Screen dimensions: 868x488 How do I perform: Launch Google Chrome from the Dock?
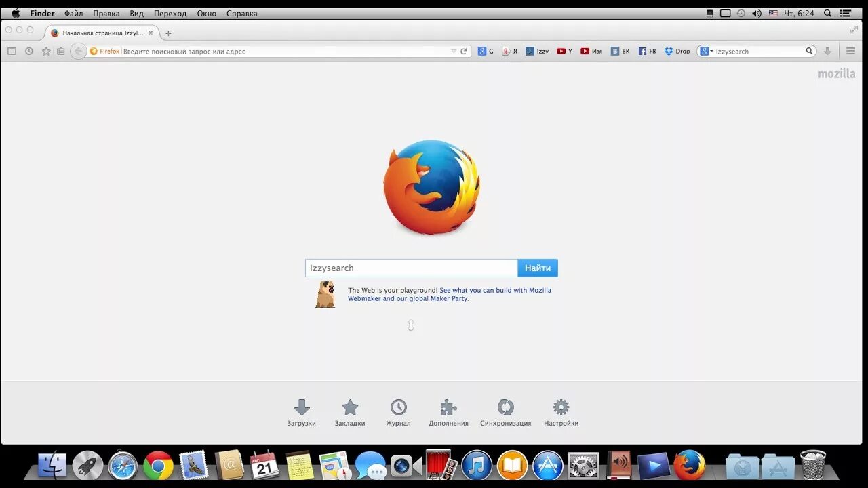(x=158, y=466)
